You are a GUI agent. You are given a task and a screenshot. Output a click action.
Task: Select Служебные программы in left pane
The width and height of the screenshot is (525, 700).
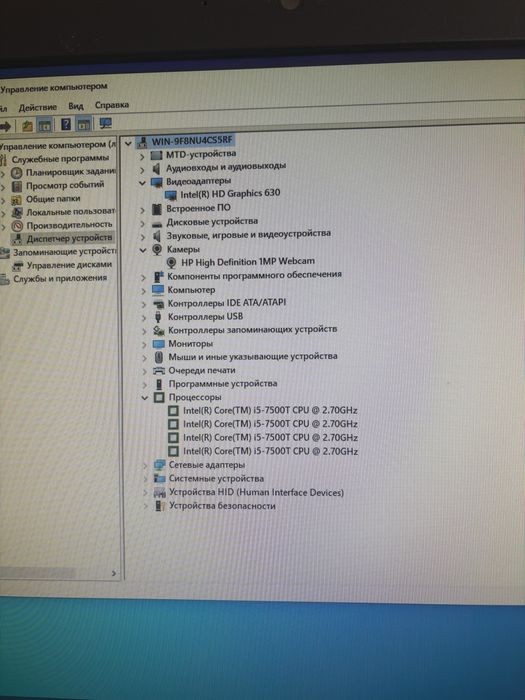click(x=60, y=159)
